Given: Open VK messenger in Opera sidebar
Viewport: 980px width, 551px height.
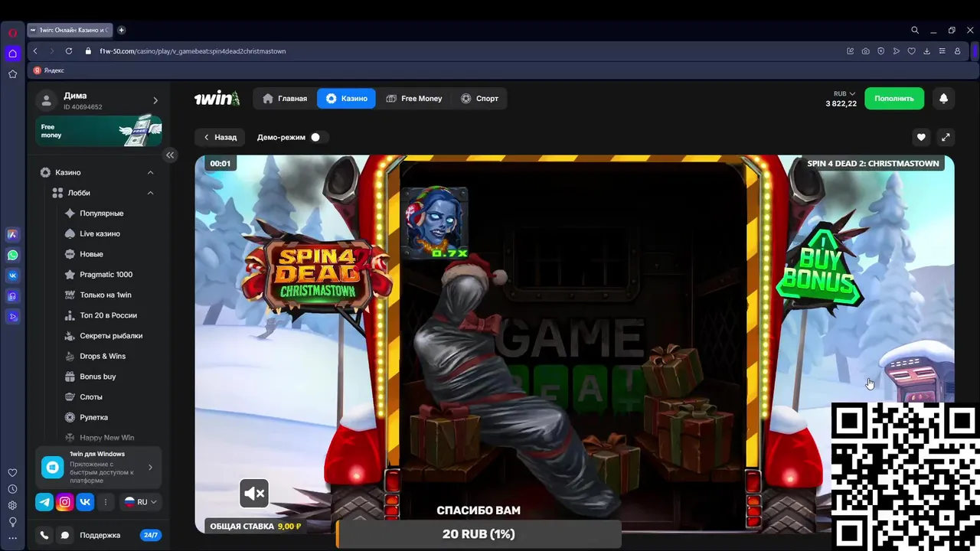Looking at the screenshot, I should (12, 275).
